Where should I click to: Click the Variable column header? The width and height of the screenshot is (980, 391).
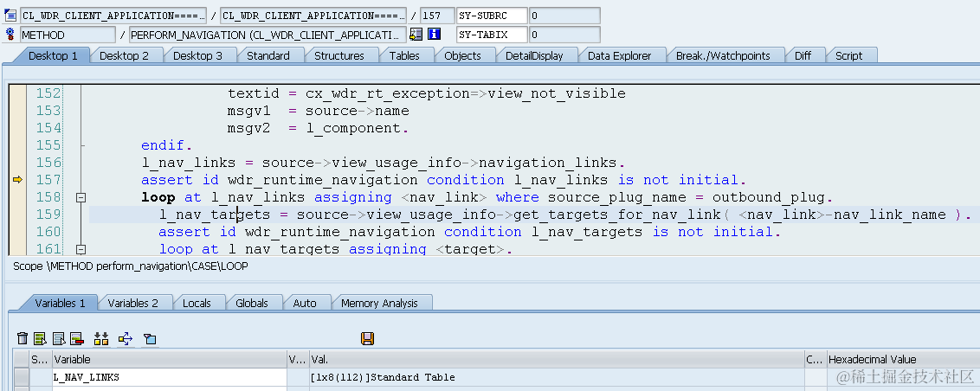point(170,359)
